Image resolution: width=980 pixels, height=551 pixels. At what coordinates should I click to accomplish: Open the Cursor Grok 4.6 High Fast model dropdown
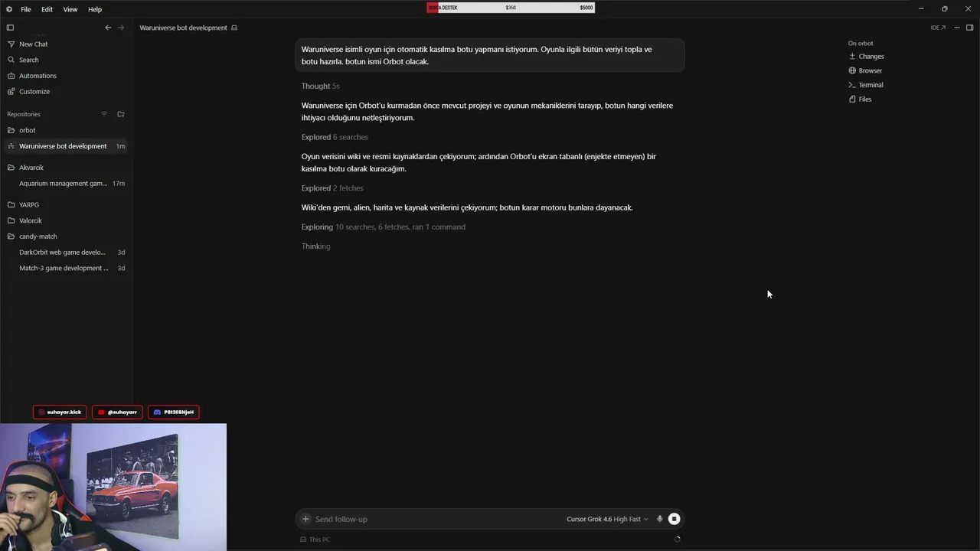pos(607,519)
